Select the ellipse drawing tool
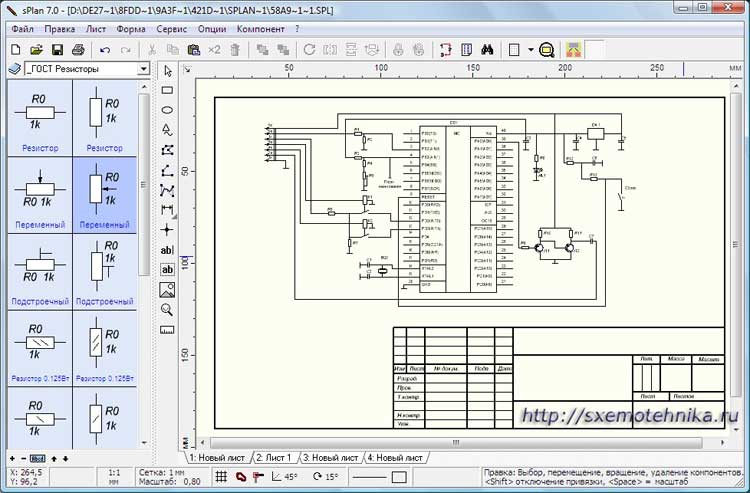 click(x=168, y=110)
